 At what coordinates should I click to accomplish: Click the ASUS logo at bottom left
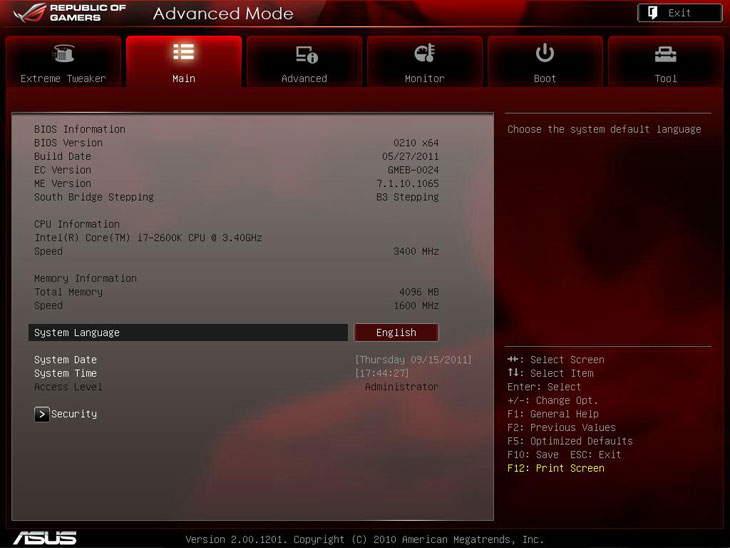point(44,538)
